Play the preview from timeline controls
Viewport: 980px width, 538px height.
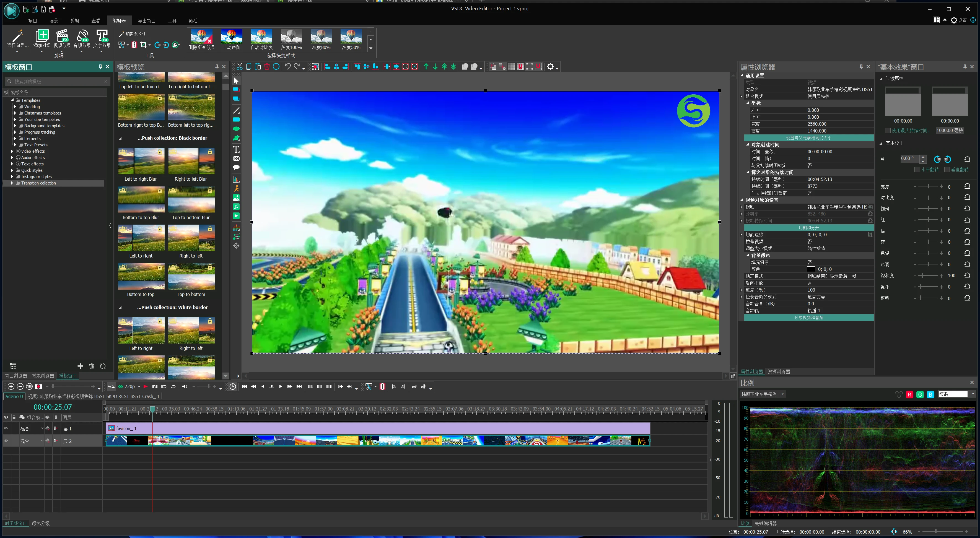(x=281, y=386)
